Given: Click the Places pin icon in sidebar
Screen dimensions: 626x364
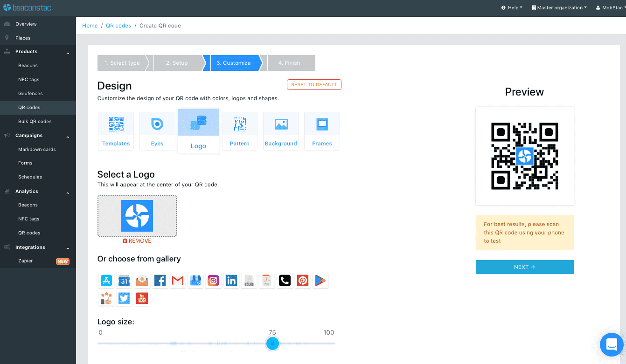Looking at the screenshot, I should [7, 38].
